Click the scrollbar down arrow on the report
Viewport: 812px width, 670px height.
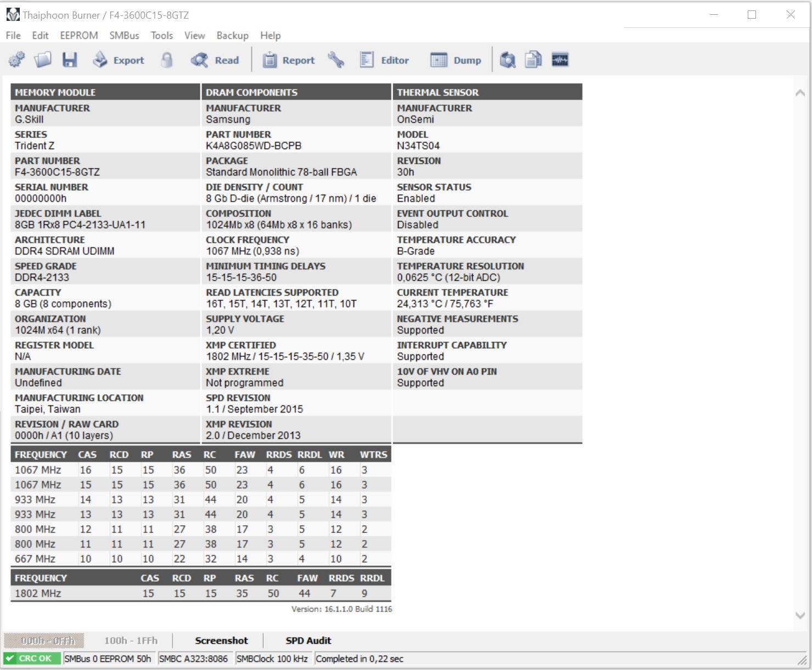tap(800, 615)
